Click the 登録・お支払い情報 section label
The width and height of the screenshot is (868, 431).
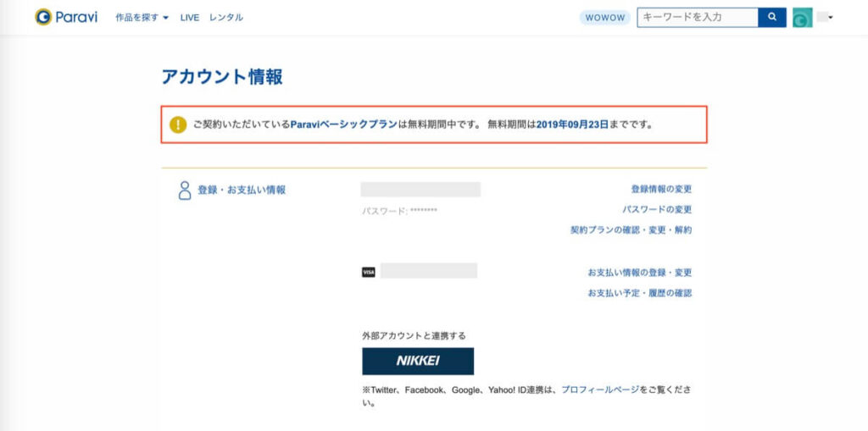pos(242,191)
